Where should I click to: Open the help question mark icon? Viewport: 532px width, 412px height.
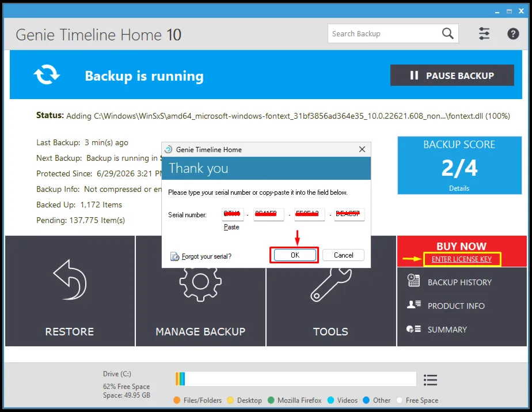click(513, 33)
